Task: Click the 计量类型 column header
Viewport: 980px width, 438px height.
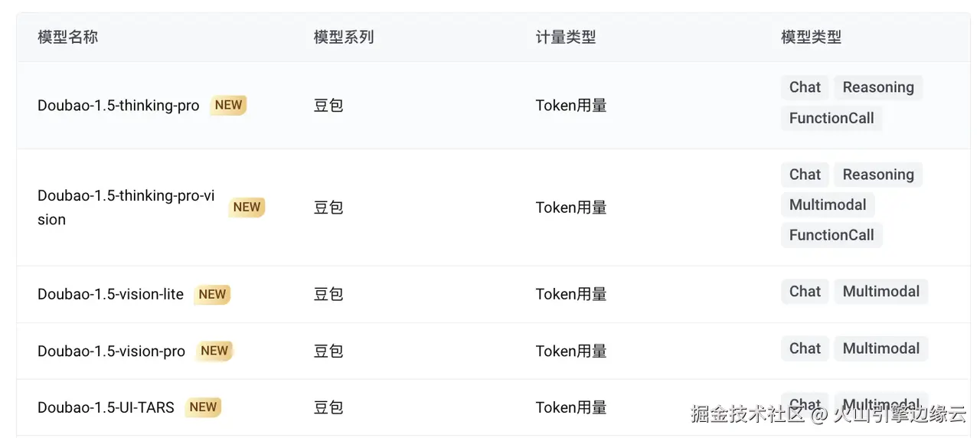Action: click(566, 37)
